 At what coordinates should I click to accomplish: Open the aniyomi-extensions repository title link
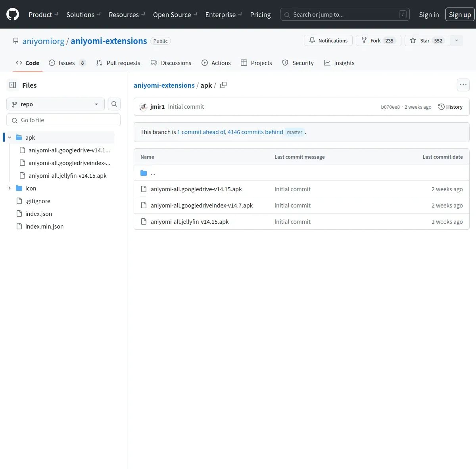pos(109,41)
